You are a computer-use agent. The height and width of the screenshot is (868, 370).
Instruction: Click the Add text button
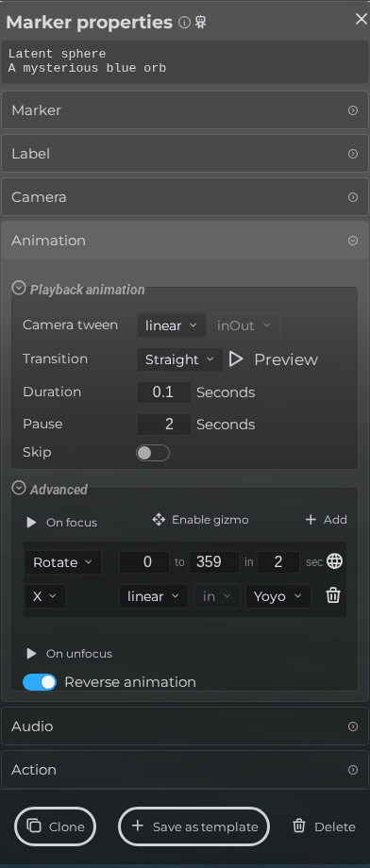click(x=335, y=519)
